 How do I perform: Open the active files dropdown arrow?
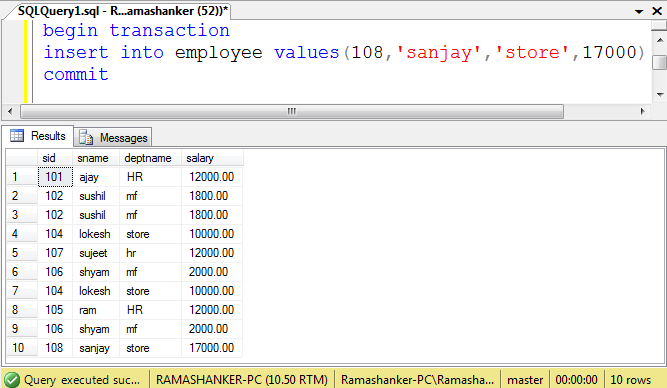[x=639, y=11]
